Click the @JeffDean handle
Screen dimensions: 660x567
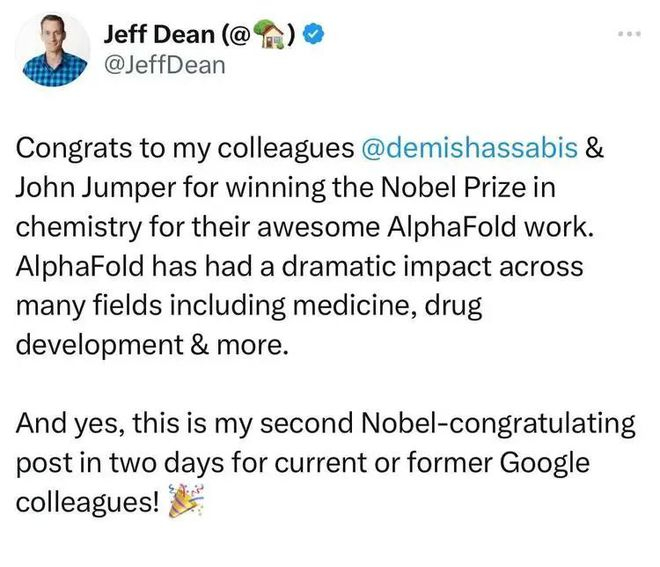tap(164, 66)
